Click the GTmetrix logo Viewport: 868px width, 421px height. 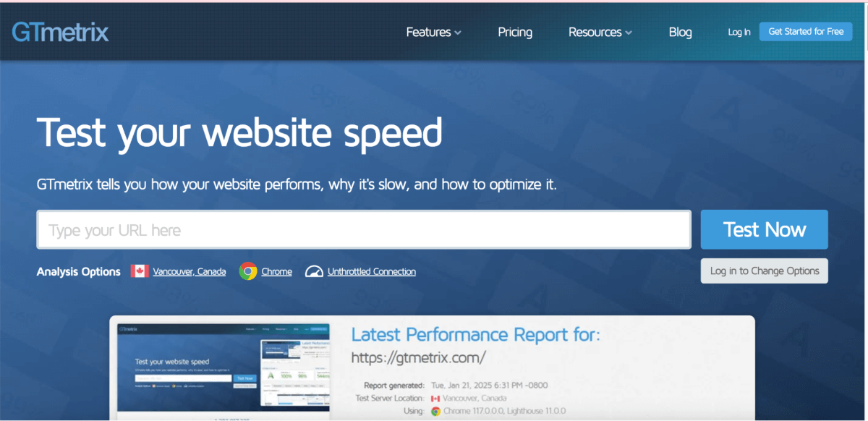61,32
